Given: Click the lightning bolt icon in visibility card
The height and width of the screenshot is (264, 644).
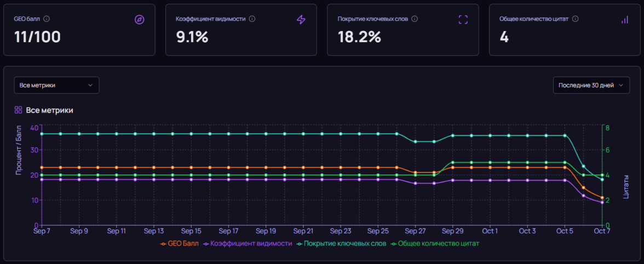Looking at the screenshot, I should coord(301,20).
